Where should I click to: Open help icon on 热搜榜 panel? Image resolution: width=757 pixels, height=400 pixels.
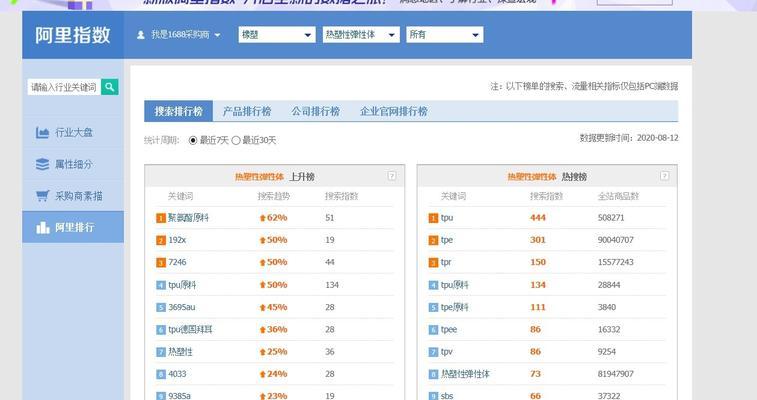(x=665, y=176)
